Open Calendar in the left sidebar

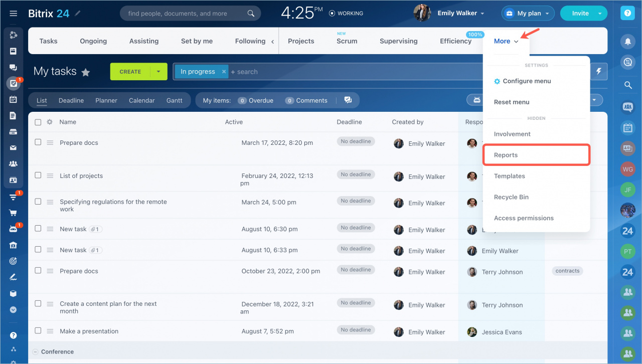pyautogui.click(x=14, y=99)
